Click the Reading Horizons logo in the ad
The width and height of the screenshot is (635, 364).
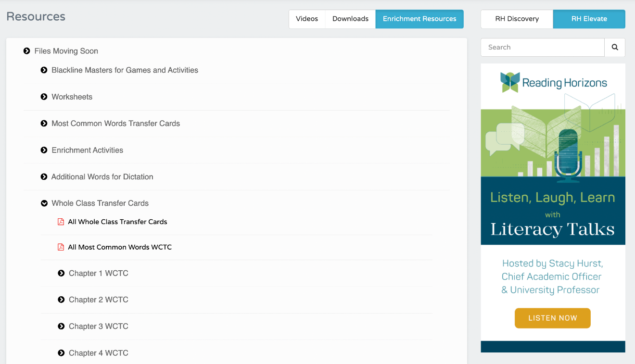click(x=553, y=82)
